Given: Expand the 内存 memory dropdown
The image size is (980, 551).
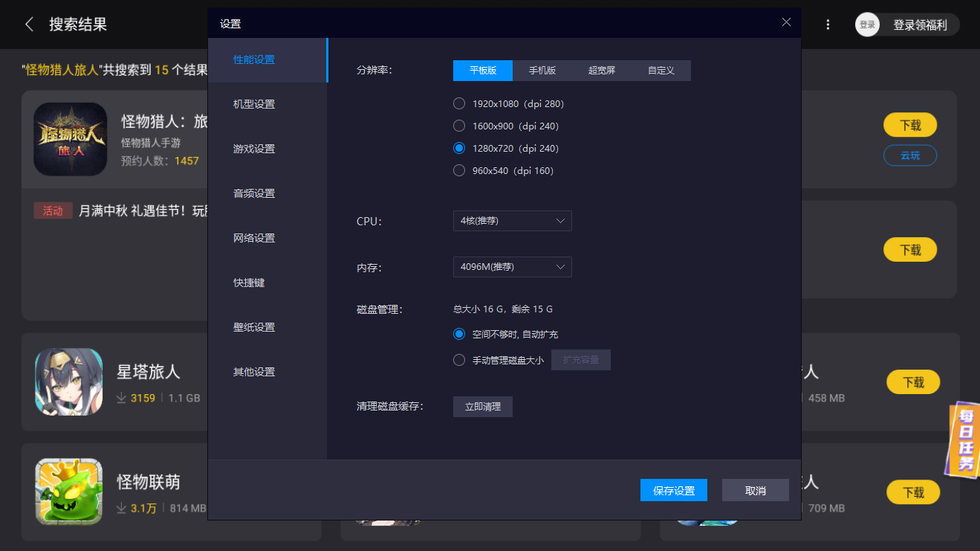Looking at the screenshot, I should coord(512,267).
